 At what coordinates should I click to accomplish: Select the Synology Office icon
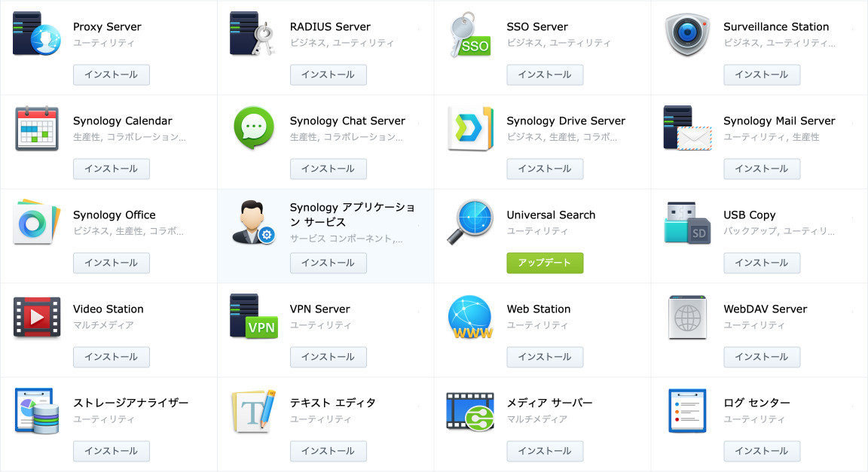click(36, 222)
